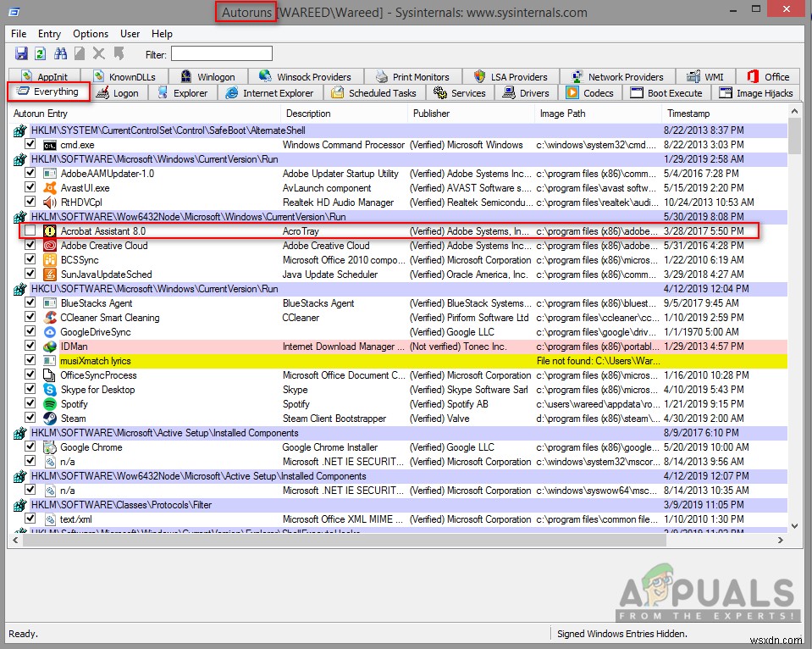The height and width of the screenshot is (649, 812).
Task: Click the Skype for Desktop icon
Action: pos(50,389)
